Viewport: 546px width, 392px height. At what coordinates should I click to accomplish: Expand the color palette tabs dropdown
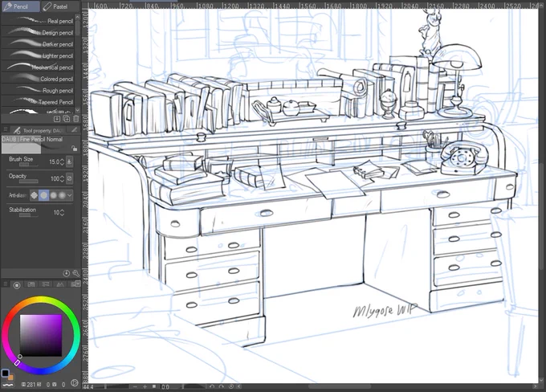[x=77, y=284]
